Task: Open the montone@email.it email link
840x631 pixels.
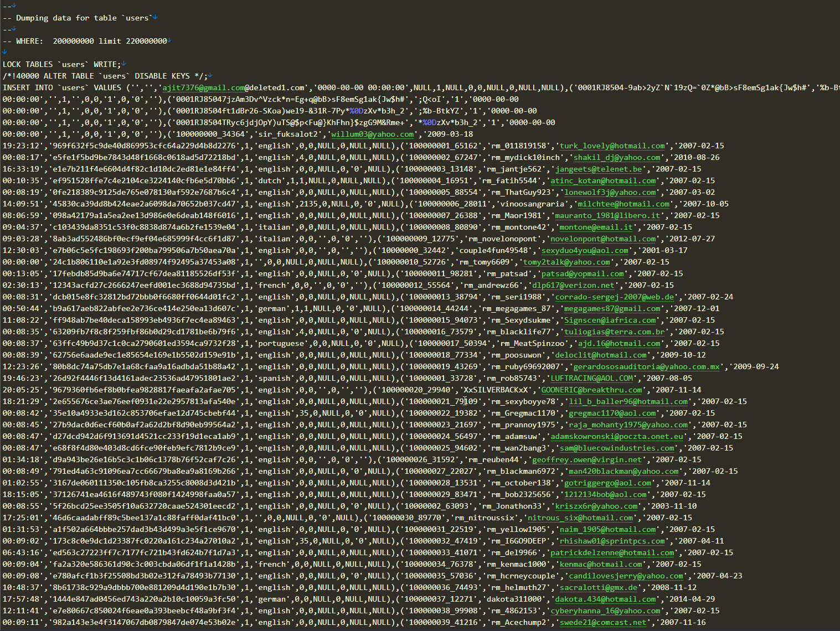Action: coord(596,227)
